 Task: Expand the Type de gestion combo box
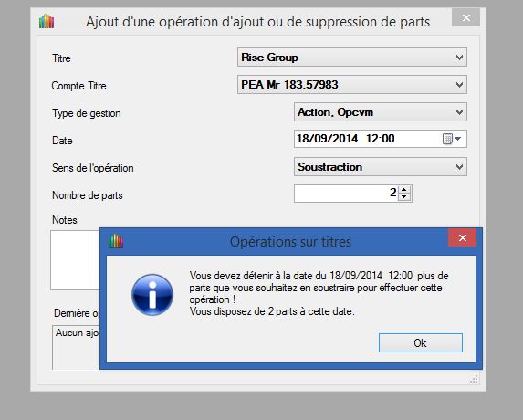tap(381, 112)
